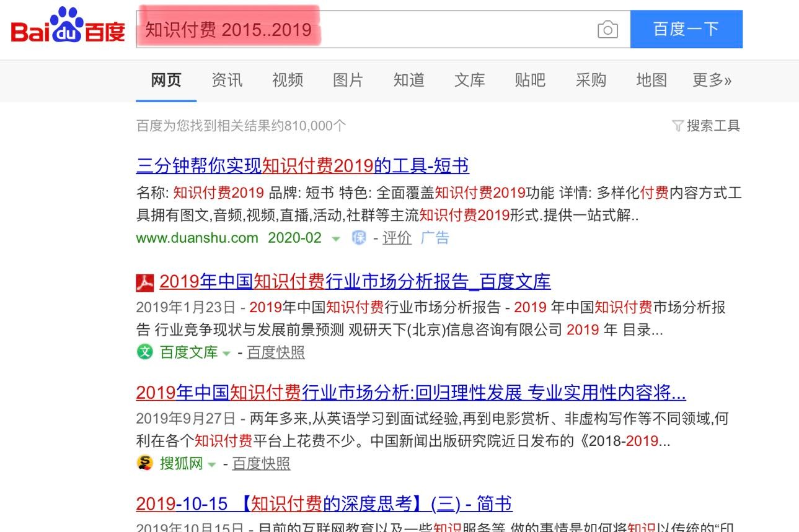Switch to the 图片 tab
Image resolution: width=799 pixels, height=532 pixels.
(348, 81)
